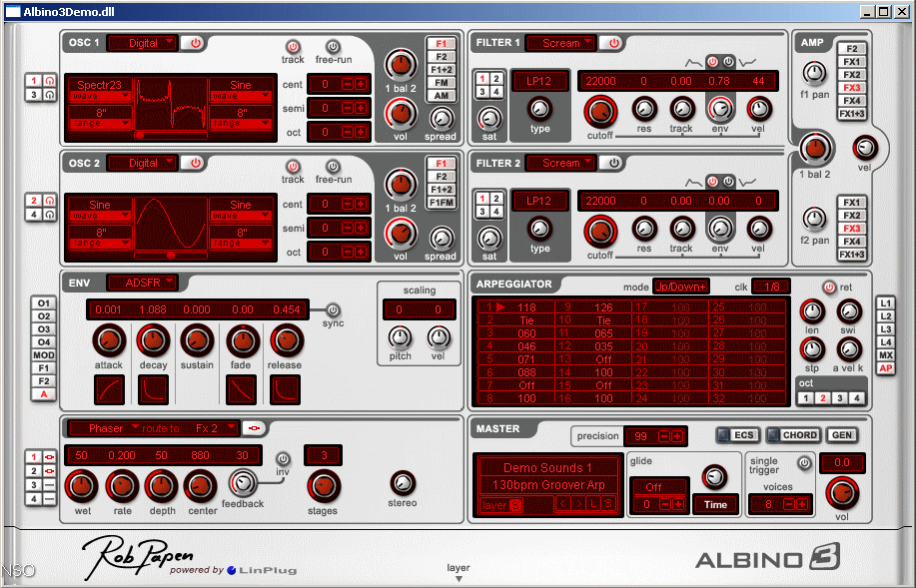Click OSC 2 wave morph slider
The width and height of the screenshot is (916, 588).
point(171,256)
